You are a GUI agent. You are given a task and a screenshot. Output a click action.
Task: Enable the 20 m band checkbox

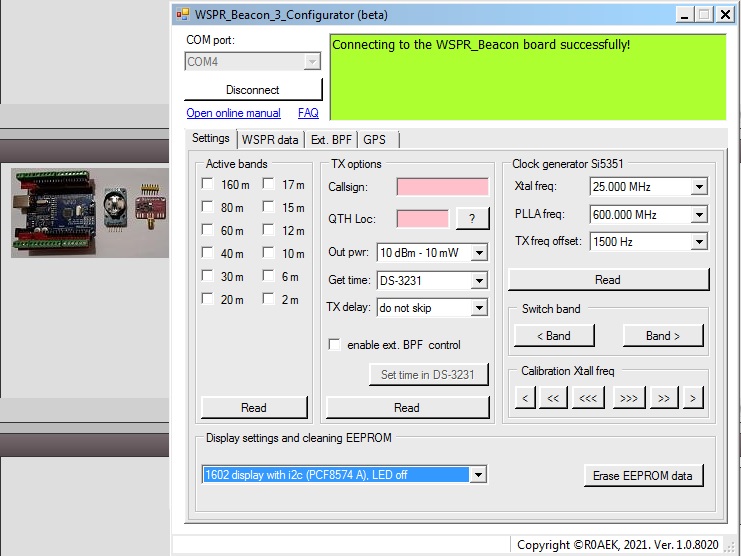pyautogui.click(x=207, y=299)
